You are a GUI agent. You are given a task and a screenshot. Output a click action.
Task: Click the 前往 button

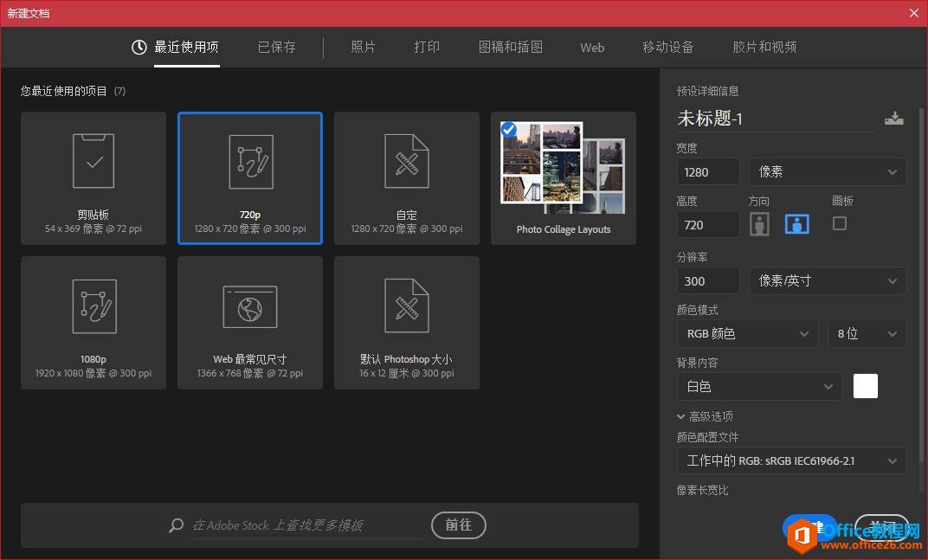pyautogui.click(x=458, y=525)
